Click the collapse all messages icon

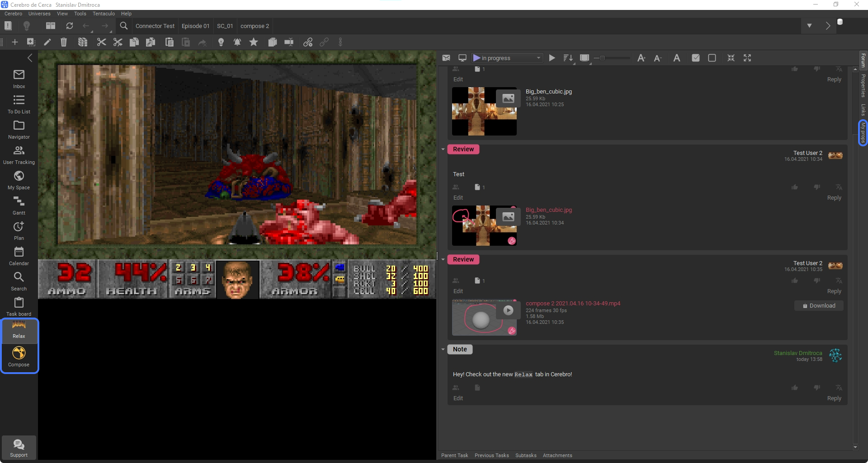731,58
